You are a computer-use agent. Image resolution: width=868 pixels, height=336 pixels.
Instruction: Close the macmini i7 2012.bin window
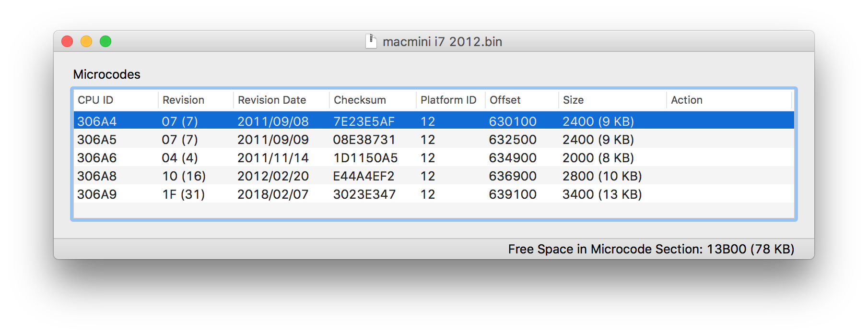67,41
